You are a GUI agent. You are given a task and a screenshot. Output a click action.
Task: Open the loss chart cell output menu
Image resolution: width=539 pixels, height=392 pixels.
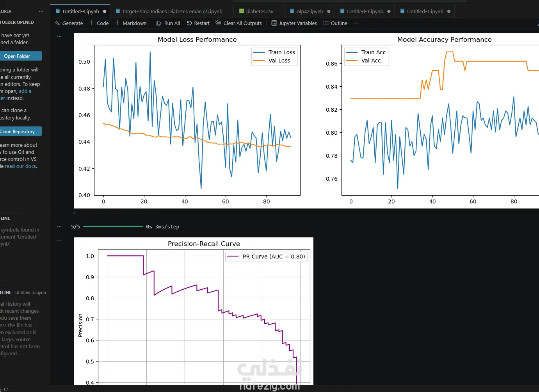[x=59, y=36]
